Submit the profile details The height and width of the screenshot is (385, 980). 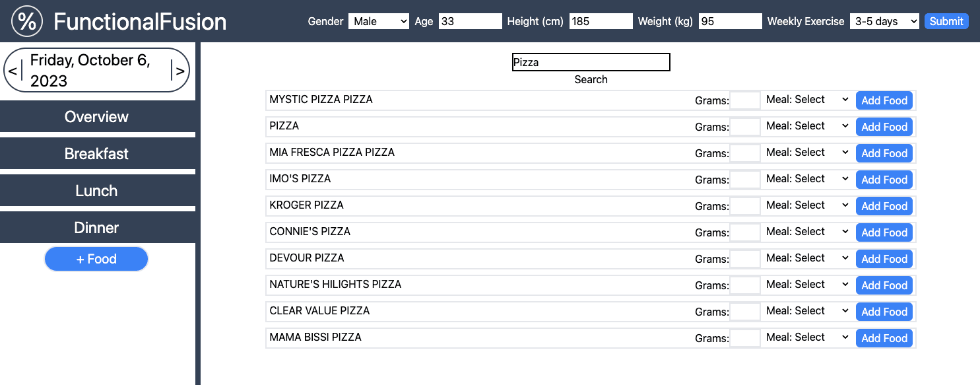[946, 21]
